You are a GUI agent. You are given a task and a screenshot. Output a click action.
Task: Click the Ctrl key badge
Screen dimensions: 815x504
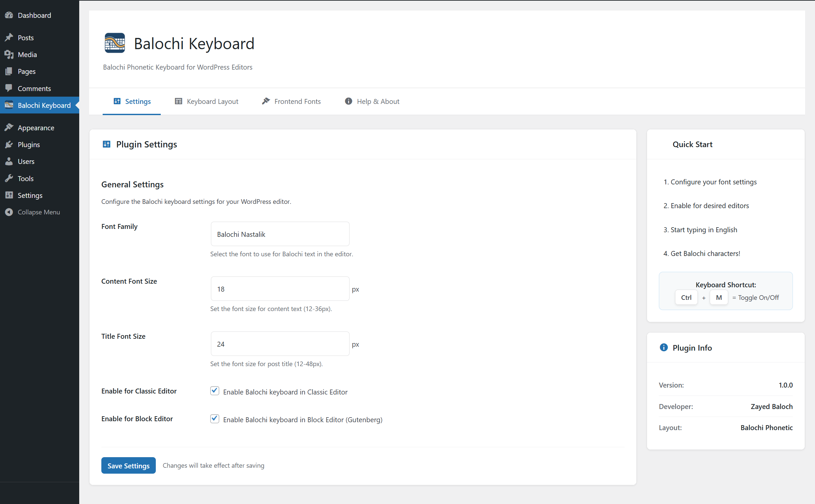[x=686, y=297]
